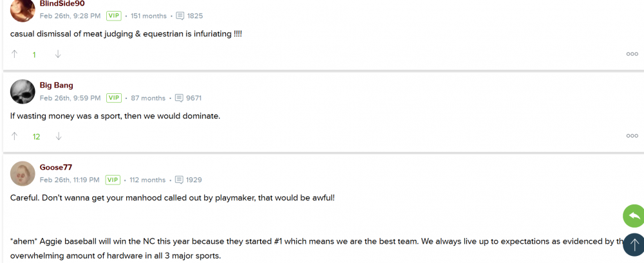Viewport: 644px width, 263px height.
Task: Visit Goose77's profile page
Action: 55,167
